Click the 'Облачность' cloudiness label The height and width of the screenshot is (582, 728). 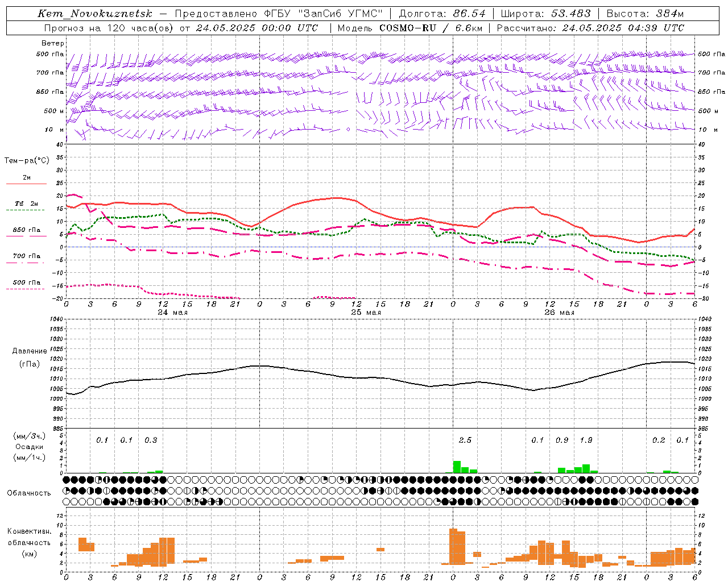pos(29,493)
